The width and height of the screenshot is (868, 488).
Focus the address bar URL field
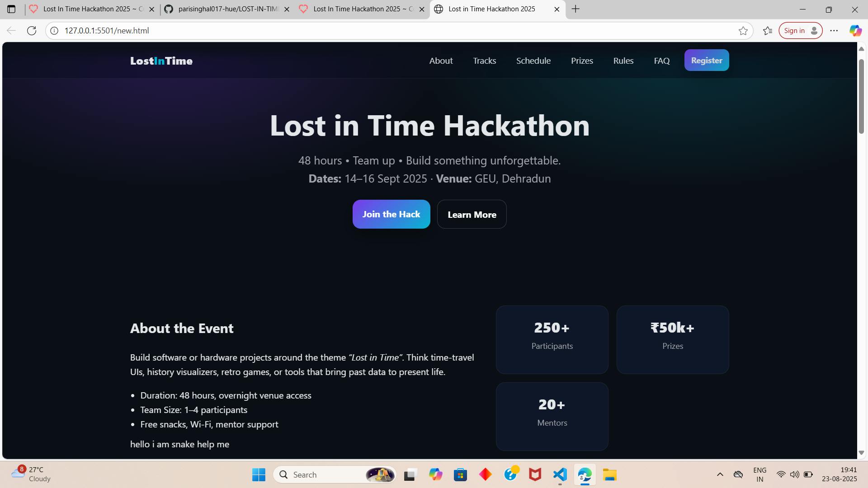pyautogui.click(x=398, y=31)
